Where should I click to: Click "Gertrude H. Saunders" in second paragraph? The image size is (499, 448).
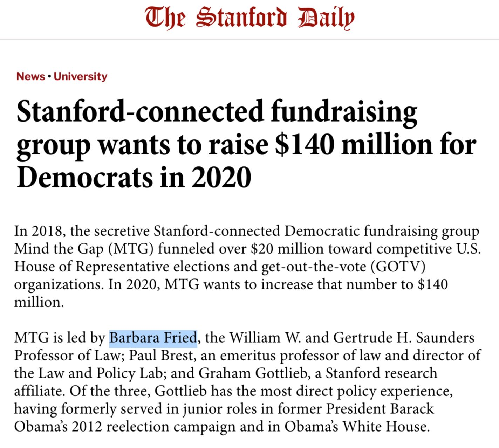pyautogui.click(x=403, y=338)
